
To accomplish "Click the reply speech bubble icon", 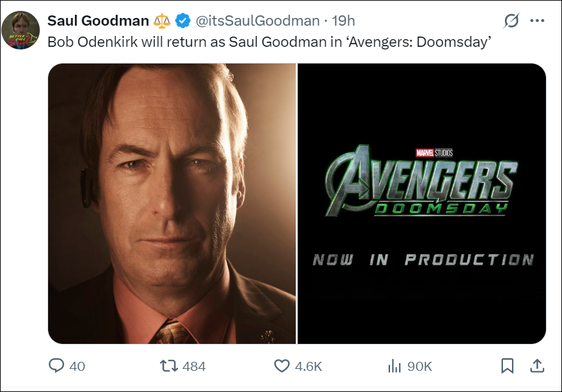I will (x=56, y=366).
